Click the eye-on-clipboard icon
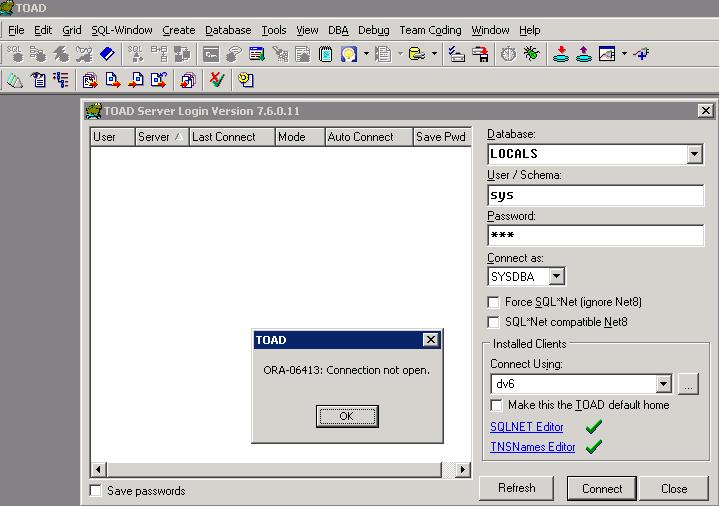This screenshot has height=506, width=719. (38, 80)
